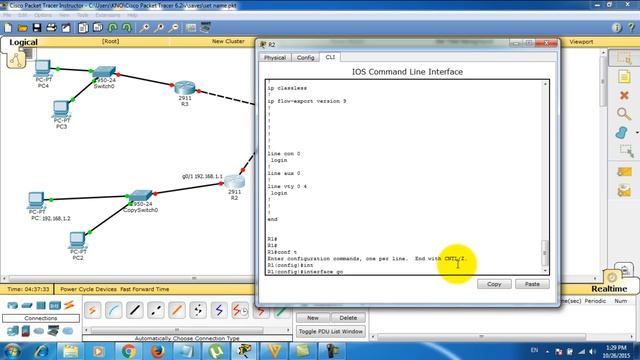
Task: Open the Drawing Palette icon
Action: click(x=191, y=28)
